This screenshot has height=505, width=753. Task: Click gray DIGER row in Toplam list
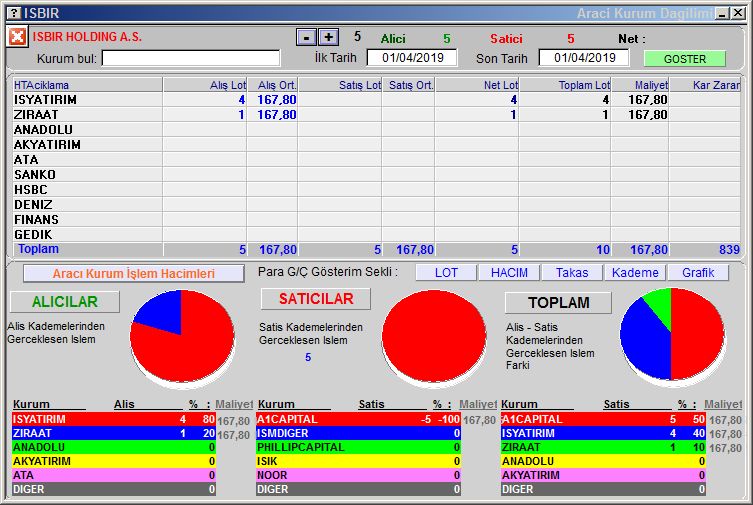603,489
